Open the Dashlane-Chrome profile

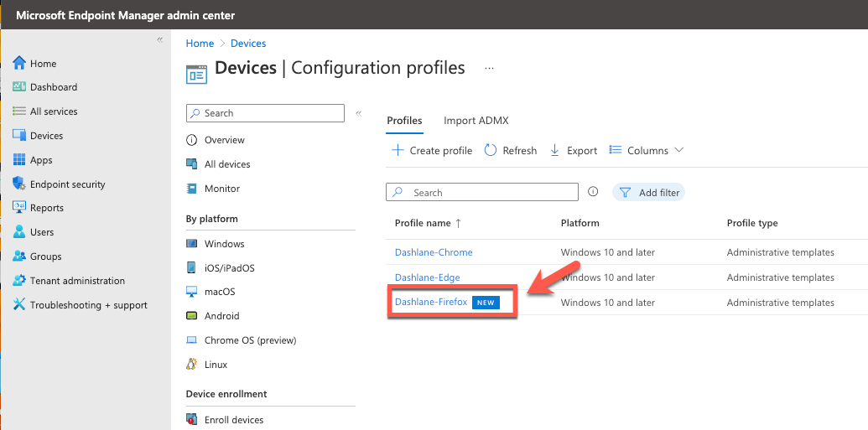[434, 252]
